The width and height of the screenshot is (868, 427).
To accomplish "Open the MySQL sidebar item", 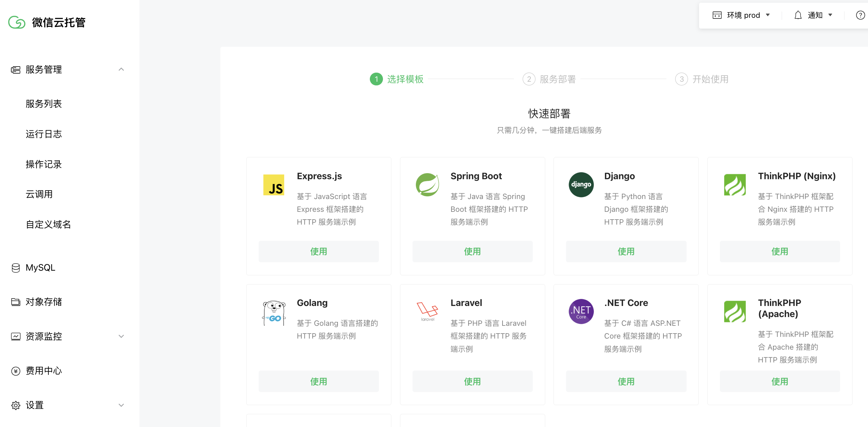I will pyautogui.click(x=40, y=268).
